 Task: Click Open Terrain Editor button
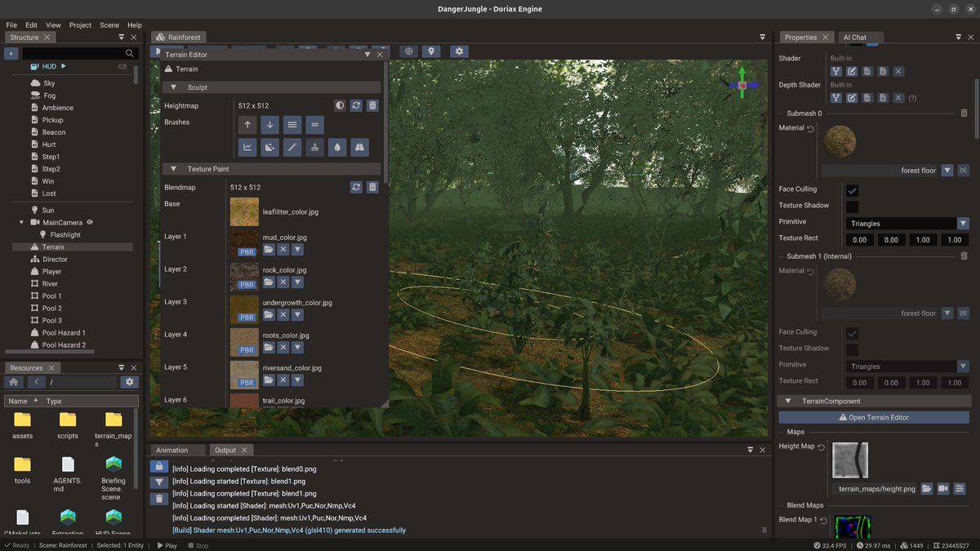point(874,417)
